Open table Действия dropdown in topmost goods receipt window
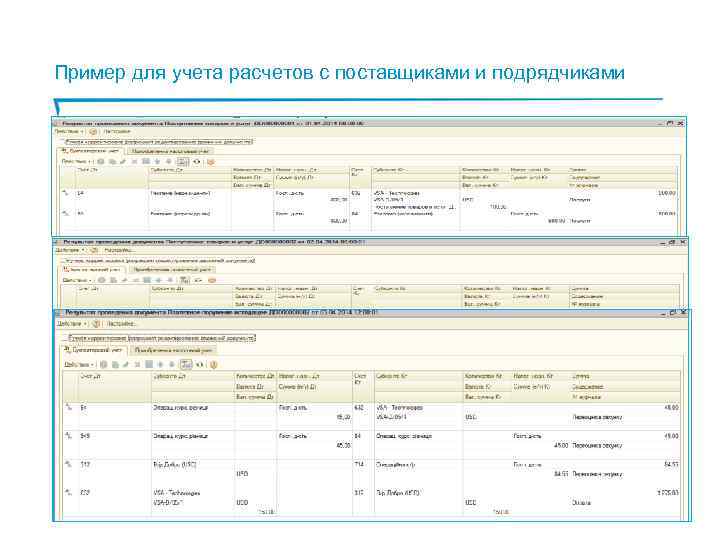This screenshot has width=720, height=540. point(77,162)
